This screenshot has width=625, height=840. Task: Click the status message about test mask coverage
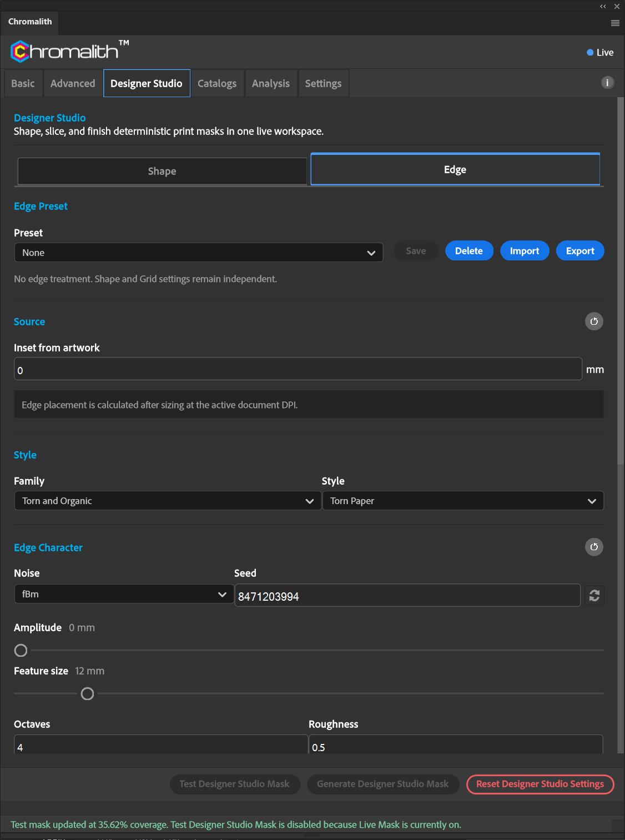[236, 824]
